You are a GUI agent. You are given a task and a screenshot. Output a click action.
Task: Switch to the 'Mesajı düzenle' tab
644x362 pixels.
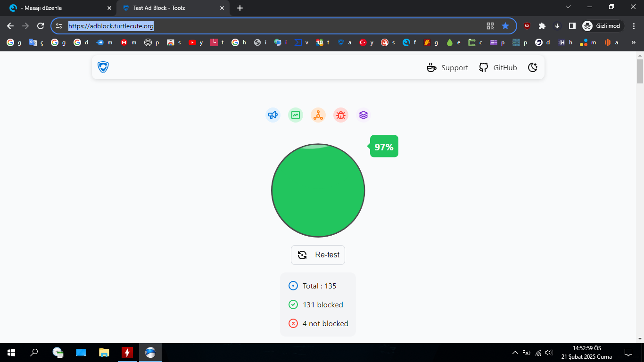[x=59, y=8]
